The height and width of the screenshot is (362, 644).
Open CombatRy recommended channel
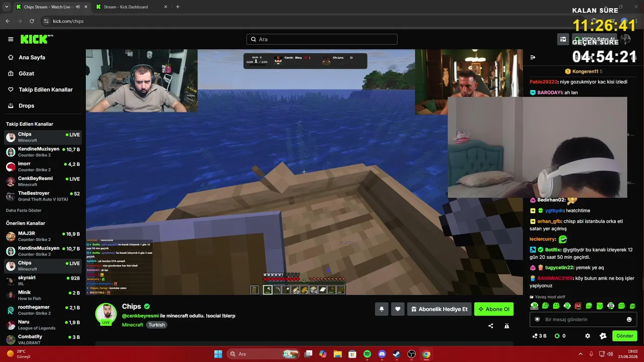coord(43,339)
